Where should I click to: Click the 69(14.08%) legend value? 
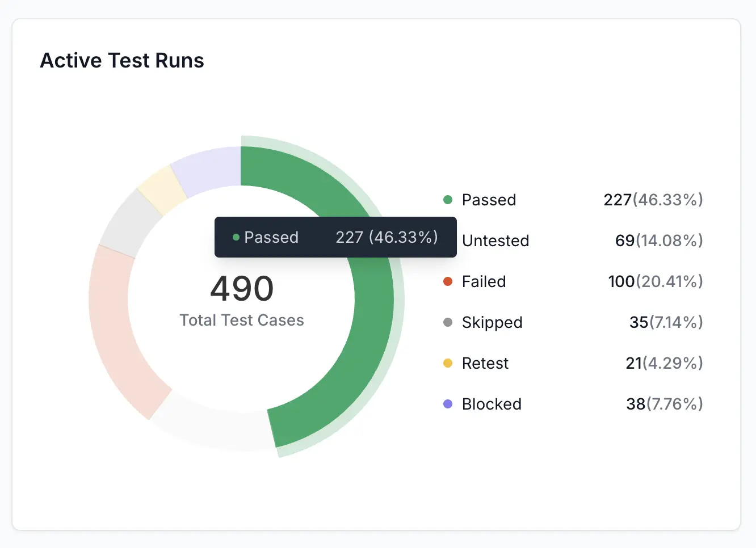pos(660,241)
